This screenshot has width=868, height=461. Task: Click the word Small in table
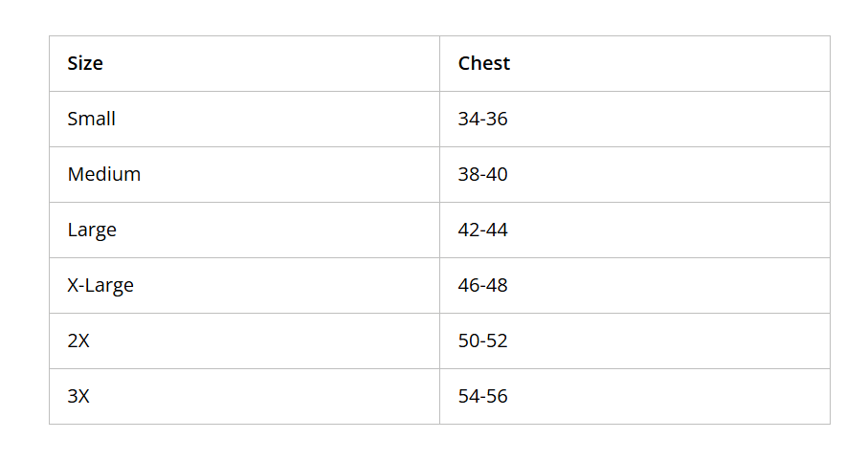(91, 119)
